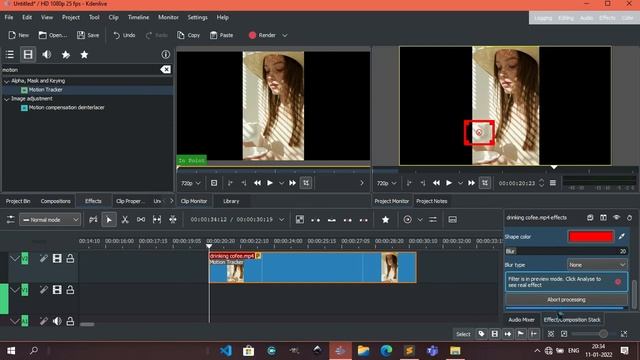
Task: Select the razor cut tool
Action: tap(125, 220)
